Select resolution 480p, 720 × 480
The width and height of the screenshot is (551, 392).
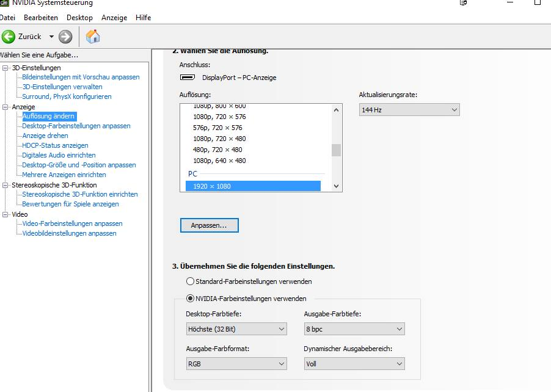tap(217, 150)
